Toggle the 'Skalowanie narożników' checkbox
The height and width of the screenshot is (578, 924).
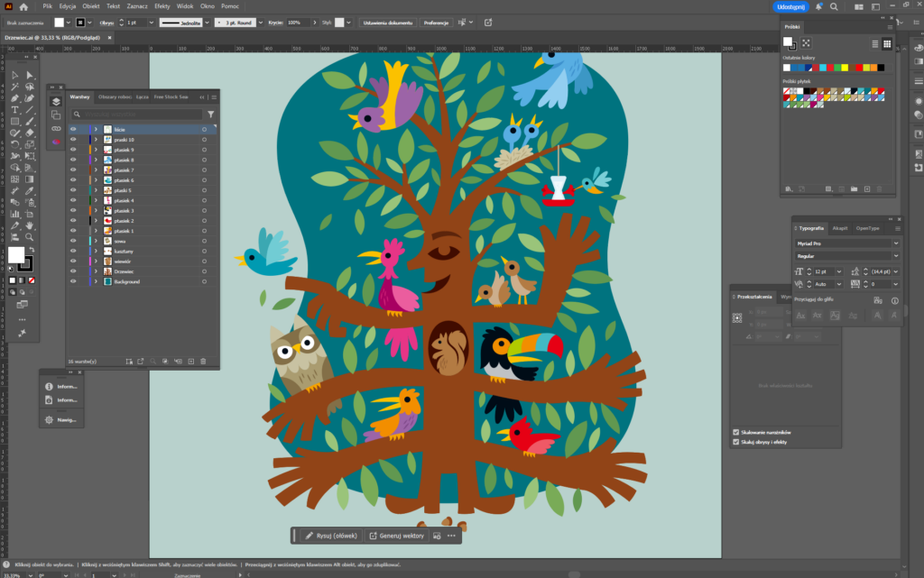[x=736, y=432]
